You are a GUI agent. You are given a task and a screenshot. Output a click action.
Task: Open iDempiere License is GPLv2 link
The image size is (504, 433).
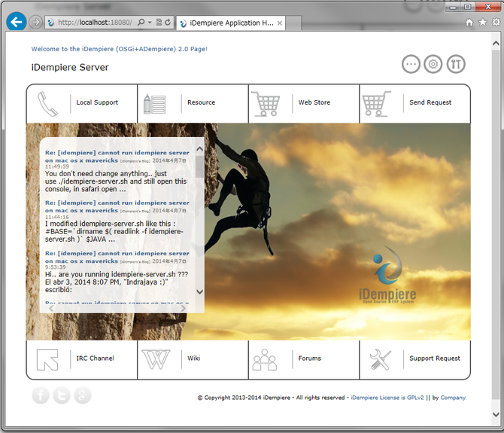(387, 398)
